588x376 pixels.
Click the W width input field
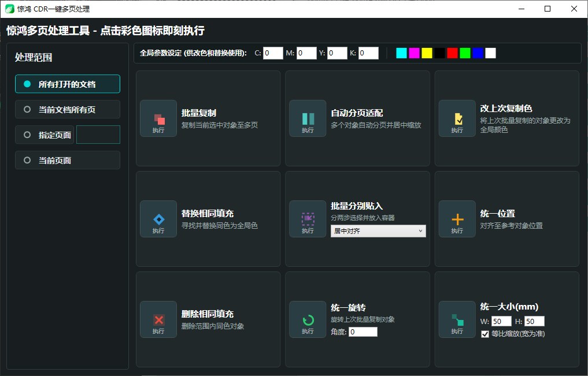click(x=501, y=321)
